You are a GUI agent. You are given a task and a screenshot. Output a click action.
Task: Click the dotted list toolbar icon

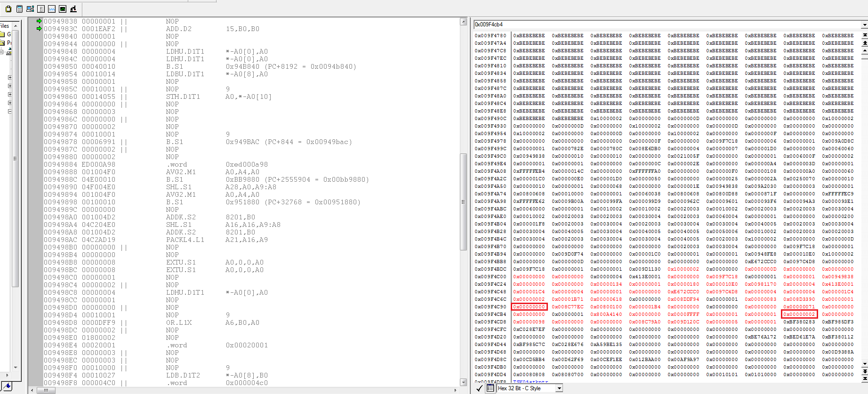[41, 9]
